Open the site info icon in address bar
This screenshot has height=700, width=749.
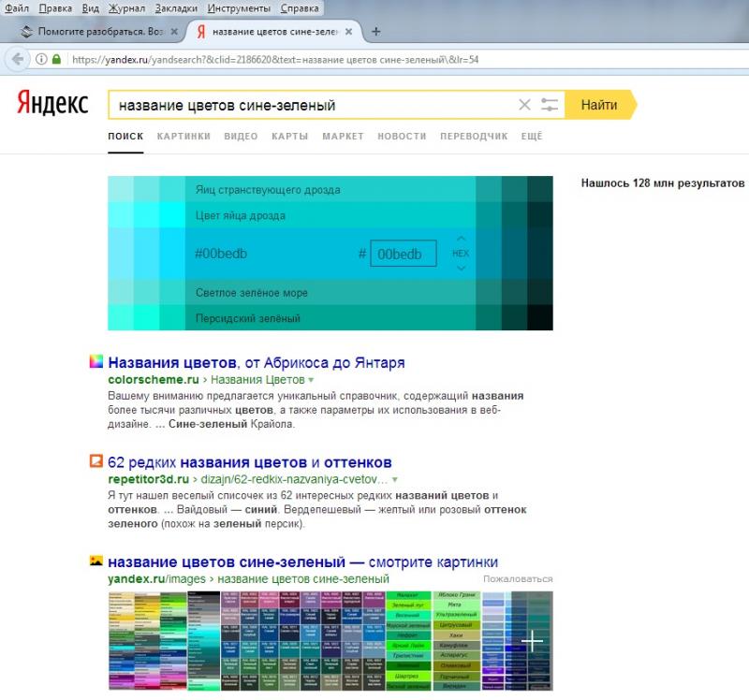(41, 59)
